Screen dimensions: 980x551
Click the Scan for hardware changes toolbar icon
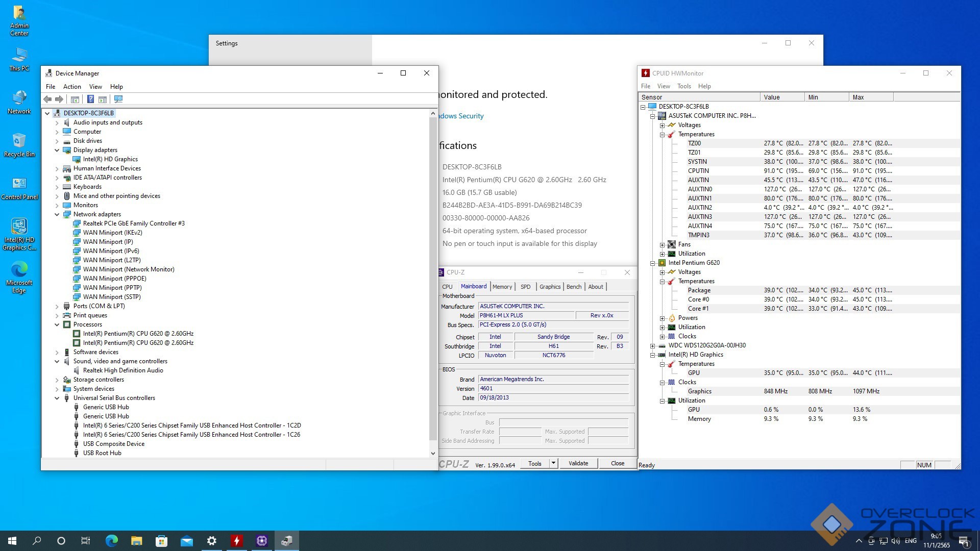pos(118,99)
